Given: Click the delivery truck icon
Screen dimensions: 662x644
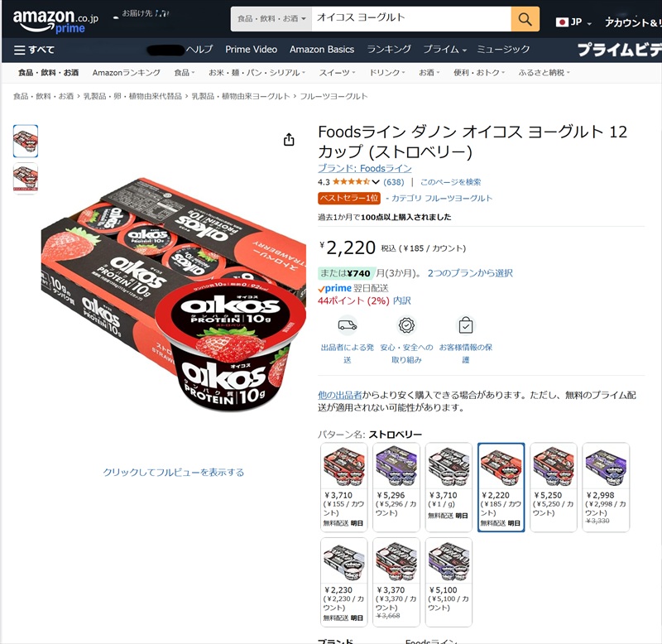Looking at the screenshot, I should point(348,325).
